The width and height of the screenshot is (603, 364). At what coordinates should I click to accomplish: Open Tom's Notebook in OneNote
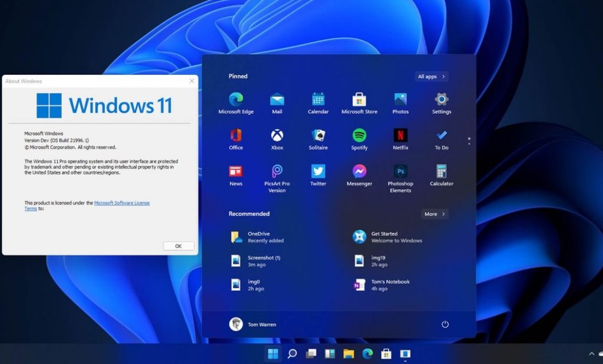(382, 284)
